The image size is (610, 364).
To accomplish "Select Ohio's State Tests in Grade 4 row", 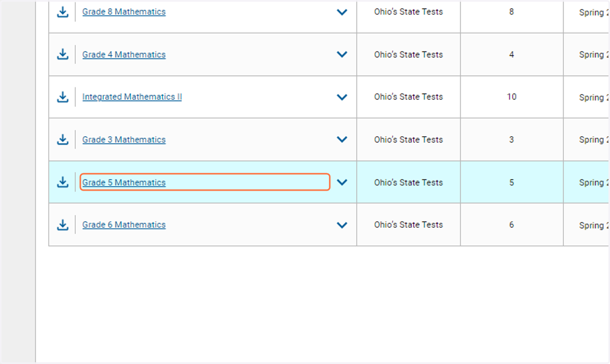I will pyautogui.click(x=409, y=54).
